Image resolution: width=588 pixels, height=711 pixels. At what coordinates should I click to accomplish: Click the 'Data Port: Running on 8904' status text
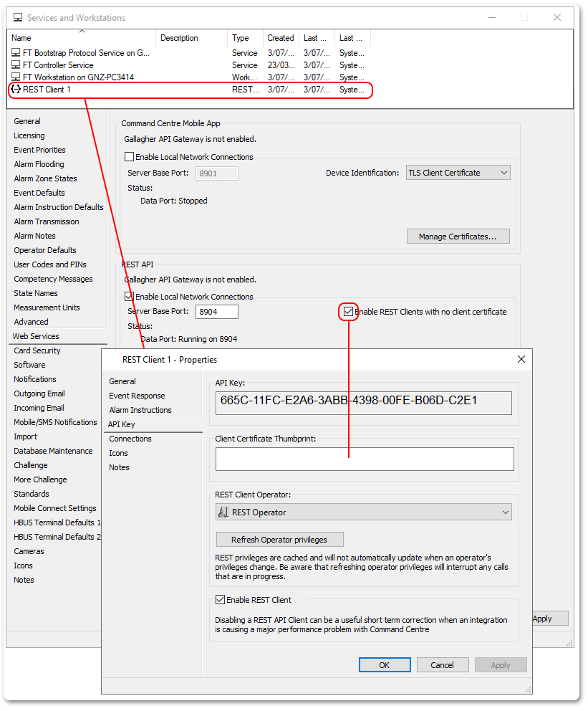pos(188,339)
